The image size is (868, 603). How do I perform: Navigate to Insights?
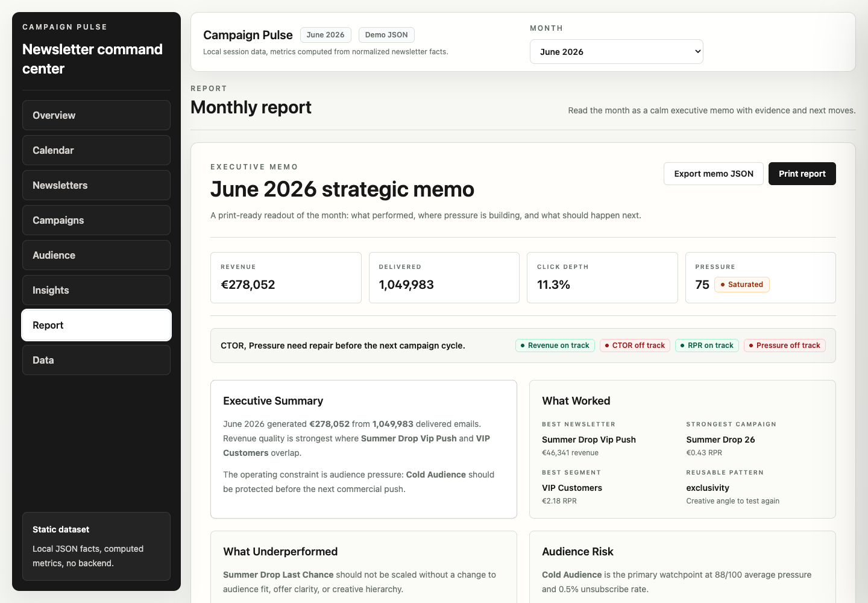pos(96,290)
